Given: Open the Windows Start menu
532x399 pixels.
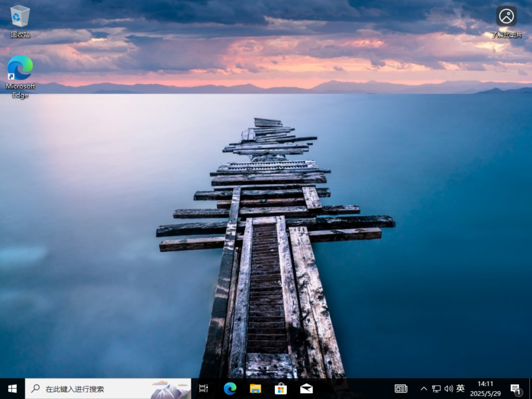Looking at the screenshot, I should click(x=12, y=389).
